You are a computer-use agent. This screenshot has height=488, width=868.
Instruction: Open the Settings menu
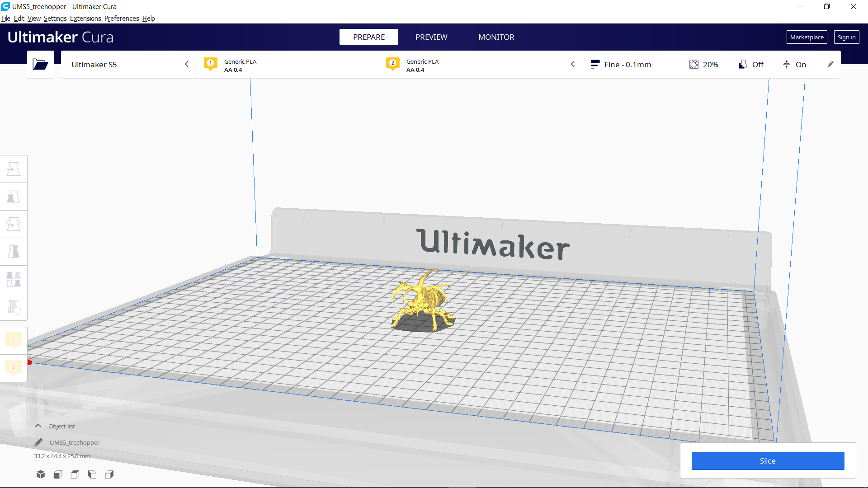click(x=55, y=19)
